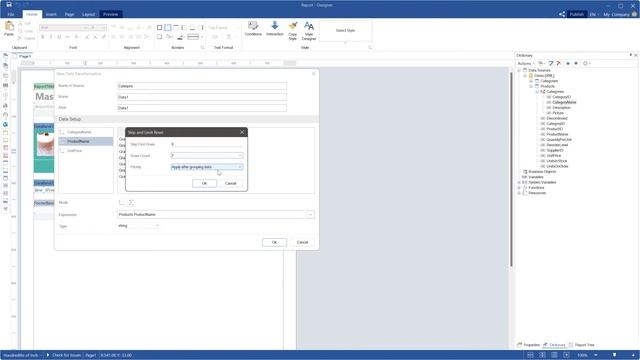Open the File menu tab
The height and width of the screenshot is (360, 640).
[x=11, y=14]
